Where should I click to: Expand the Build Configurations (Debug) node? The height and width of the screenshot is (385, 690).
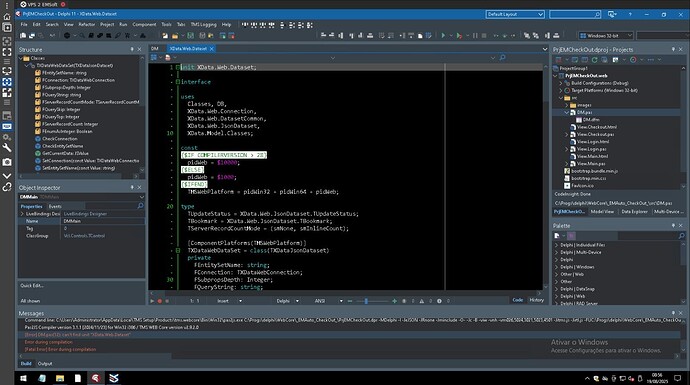[561, 83]
